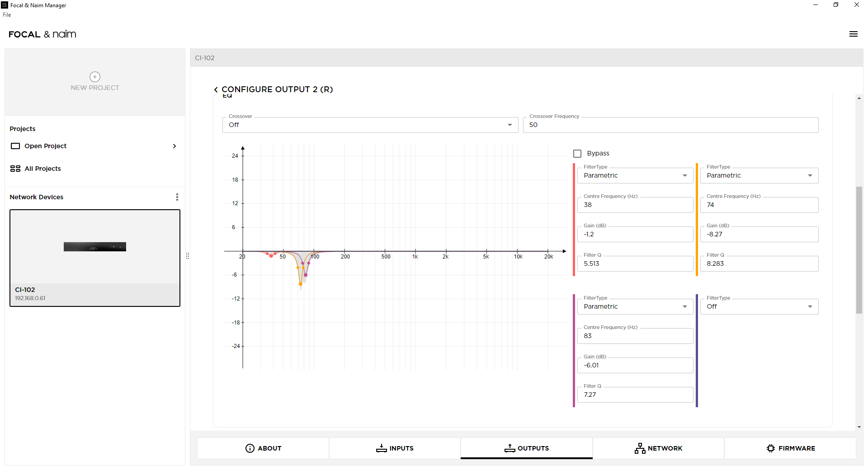The height and width of the screenshot is (470, 868).
Task: Click the All Projects grid icon
Action: tap(15, 169)
